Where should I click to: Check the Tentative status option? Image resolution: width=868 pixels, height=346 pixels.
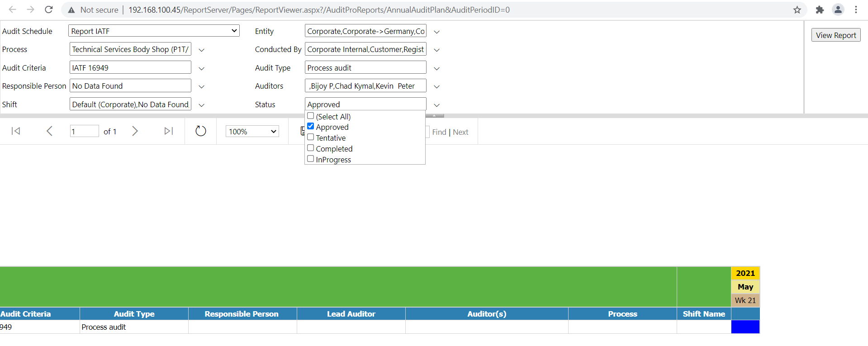click(x=311, y=137)
